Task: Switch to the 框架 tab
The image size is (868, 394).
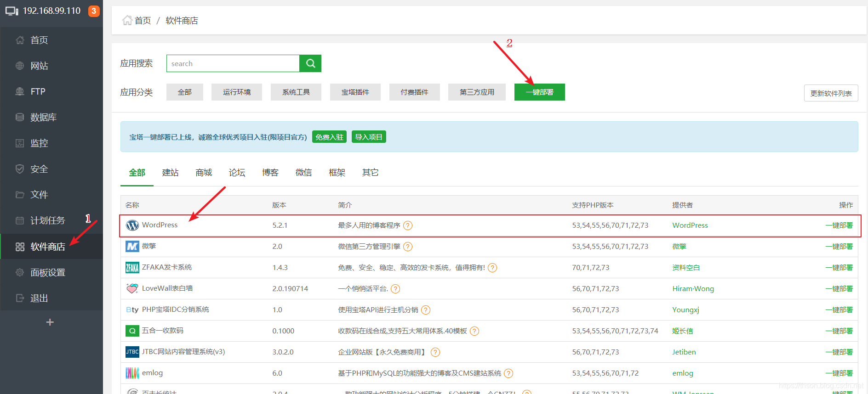Action: click(337, 173)
